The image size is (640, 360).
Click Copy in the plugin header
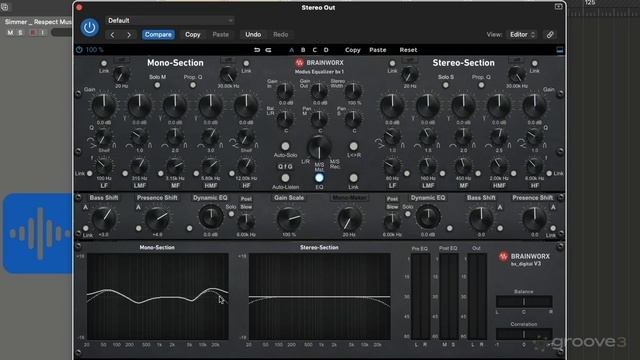click(193, 35)
